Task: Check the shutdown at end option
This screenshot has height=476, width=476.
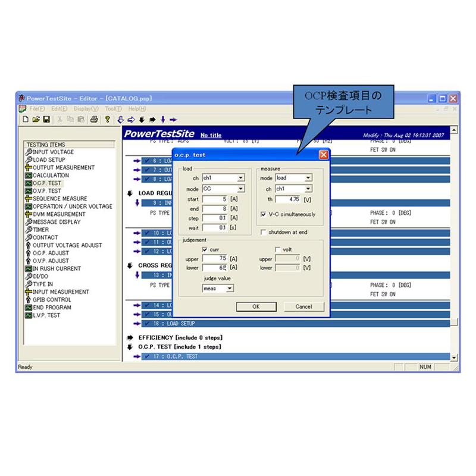Action: [x=262, y=231]
